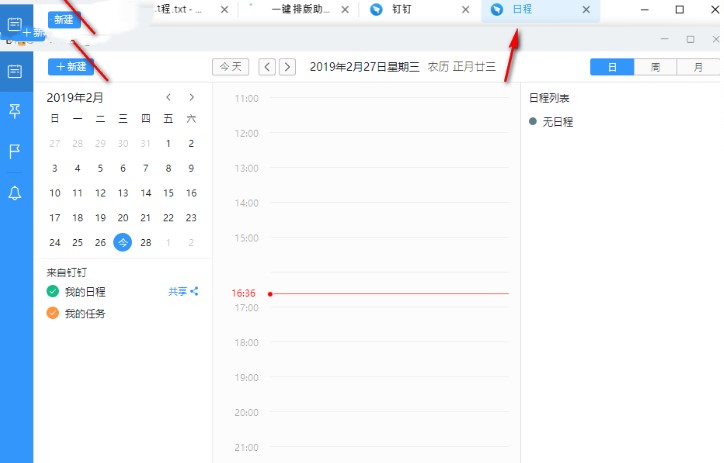Screen dimensions: 724x463
Task: Open the flag icon in sidebar
Action: (x=15, y=151)
